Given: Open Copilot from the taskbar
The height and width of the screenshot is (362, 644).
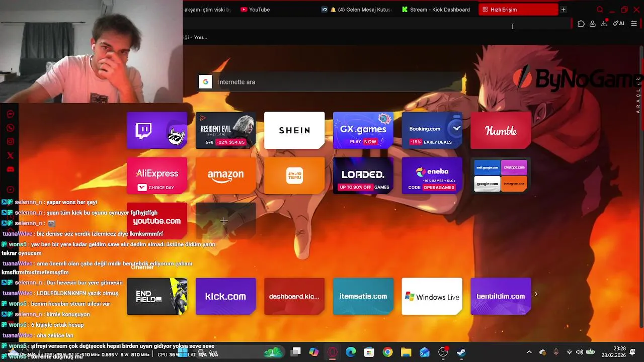Looking at the screenshot, I should click(314, 352).
